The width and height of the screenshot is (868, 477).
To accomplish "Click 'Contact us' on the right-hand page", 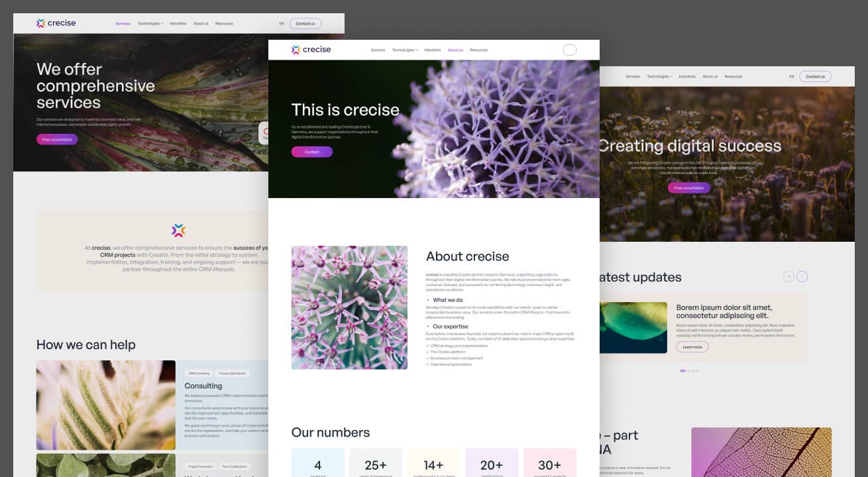I will point(815,76).
